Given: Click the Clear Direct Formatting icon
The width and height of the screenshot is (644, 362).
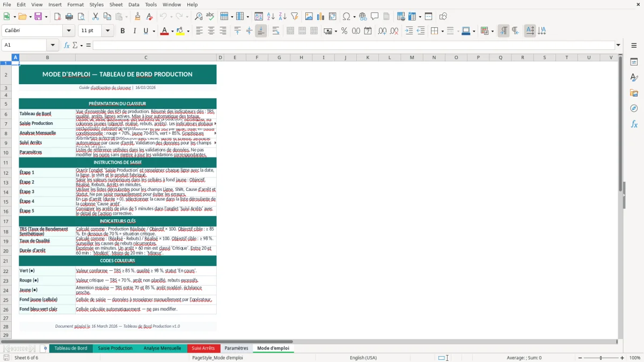Looking at the screenshot, I should click(x=150, y=17).
